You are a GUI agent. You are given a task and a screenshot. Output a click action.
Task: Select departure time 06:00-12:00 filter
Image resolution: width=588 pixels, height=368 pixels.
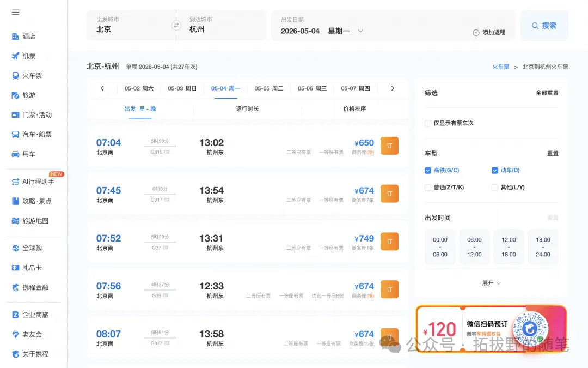click(474, 247)
